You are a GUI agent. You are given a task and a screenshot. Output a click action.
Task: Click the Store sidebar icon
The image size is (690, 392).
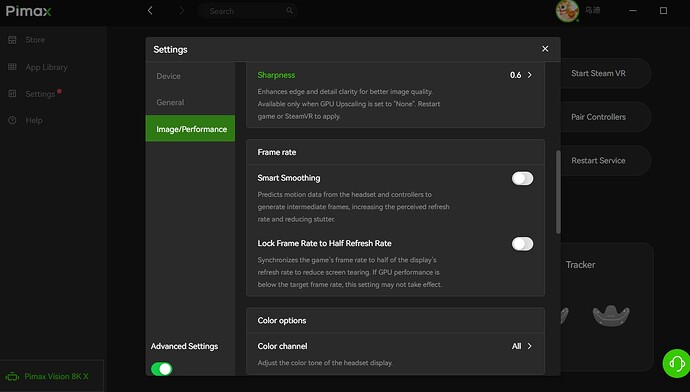click(12, 40)
